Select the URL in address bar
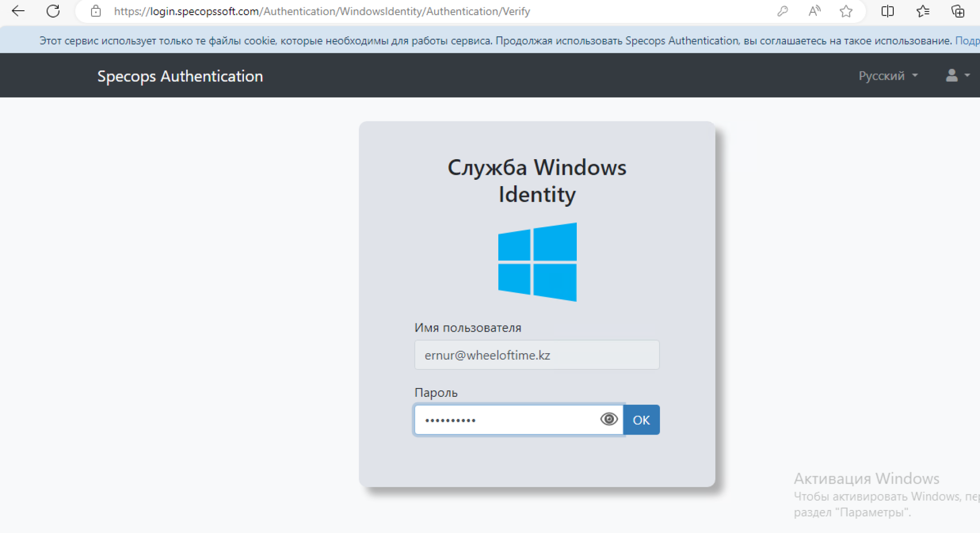The height and width of the screenshot is (533, 980). [x=322, y=11]
